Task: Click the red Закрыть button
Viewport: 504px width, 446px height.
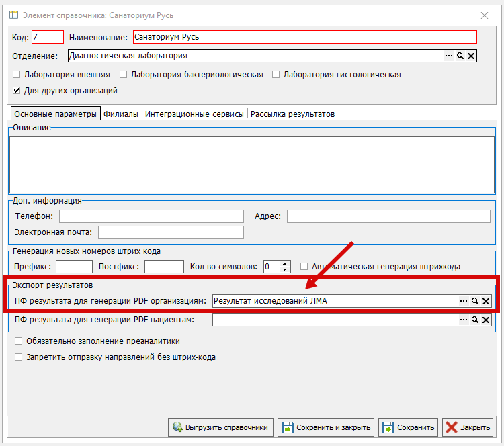Action: 468,427
